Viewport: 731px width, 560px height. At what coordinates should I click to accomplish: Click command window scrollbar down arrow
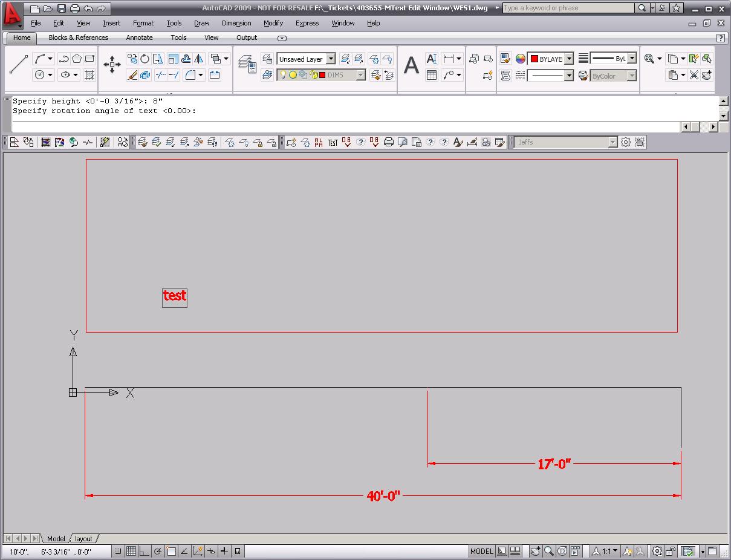tap(724, 115)
